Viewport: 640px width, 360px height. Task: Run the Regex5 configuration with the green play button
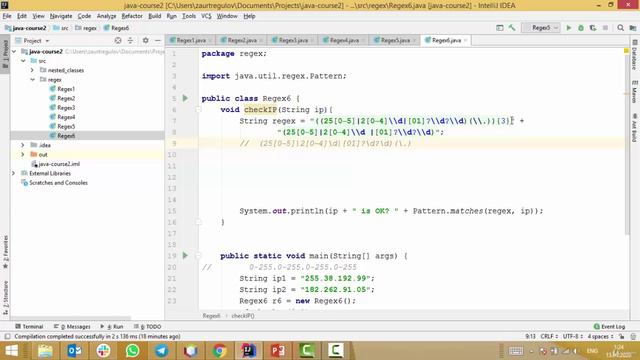(x=569, y=28)
